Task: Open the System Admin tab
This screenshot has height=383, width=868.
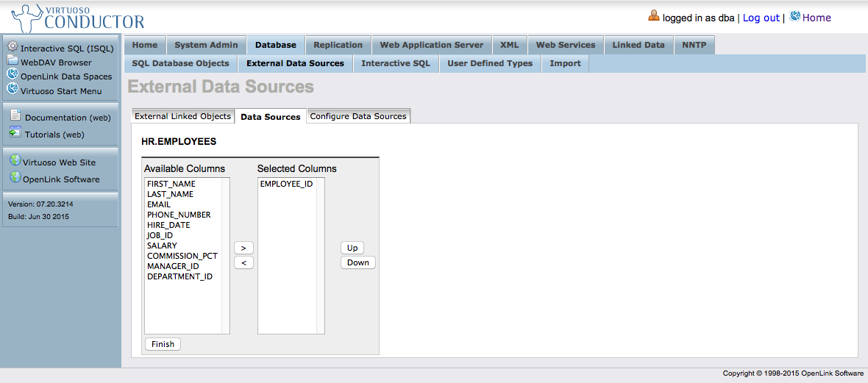Action: pos(206,45)
